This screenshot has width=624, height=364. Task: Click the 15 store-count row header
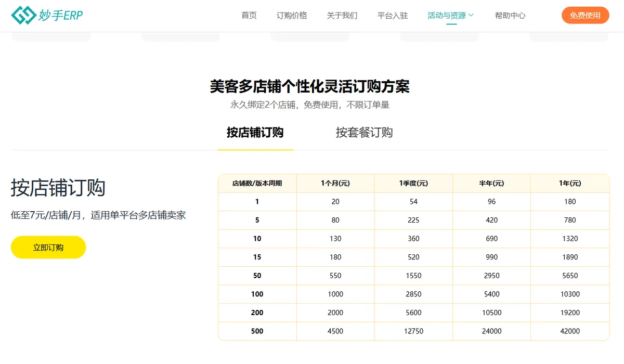(257, 257)
